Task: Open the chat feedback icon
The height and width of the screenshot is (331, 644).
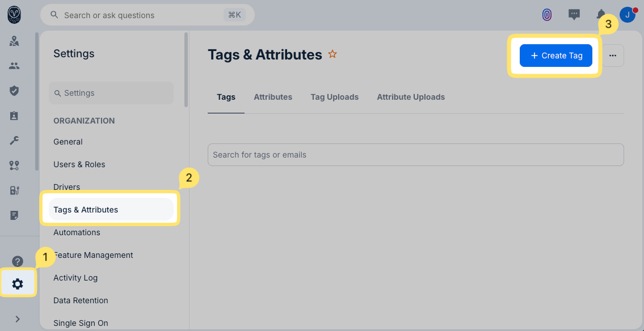Action: pos(574,15)
